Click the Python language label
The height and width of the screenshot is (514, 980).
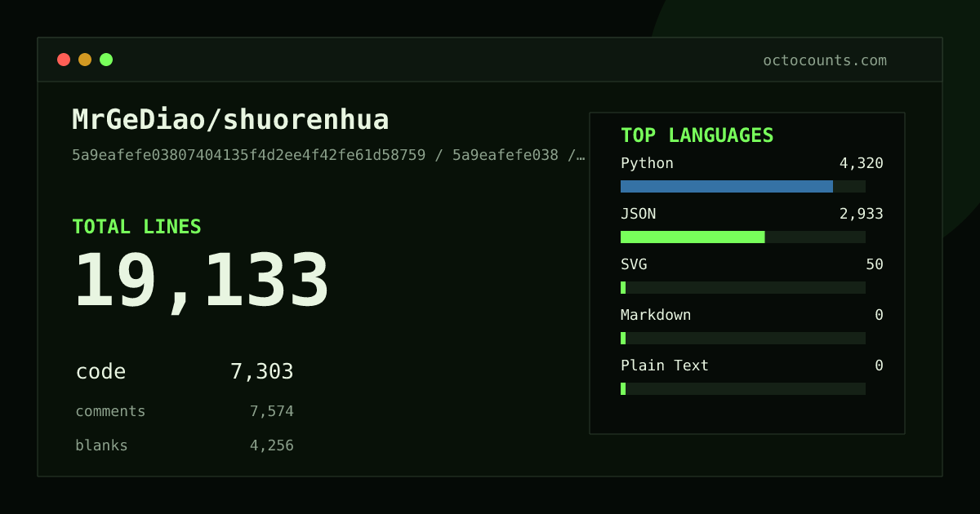647,163
